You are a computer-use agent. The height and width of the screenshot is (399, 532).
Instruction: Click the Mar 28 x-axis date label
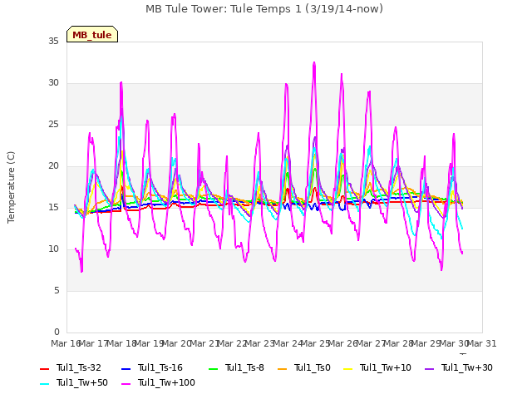399,343
